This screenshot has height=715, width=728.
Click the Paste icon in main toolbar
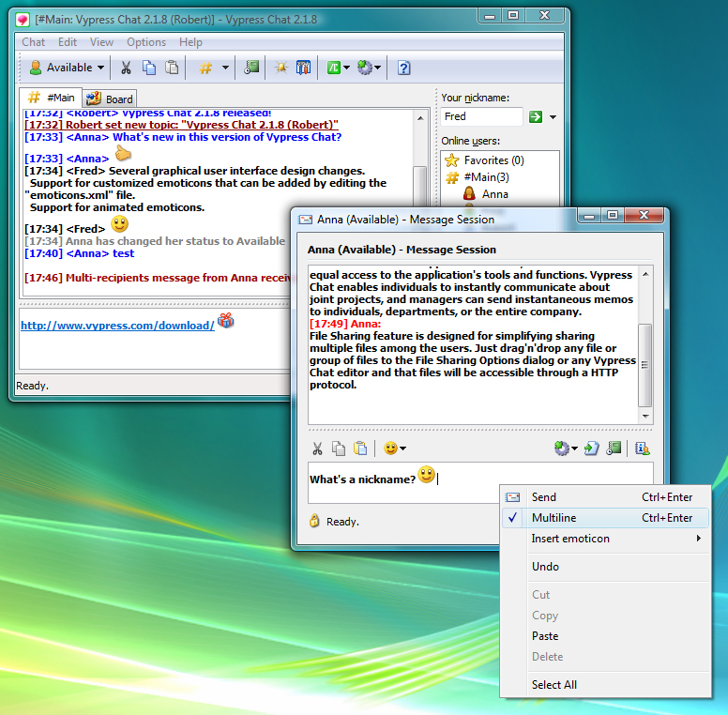(172, 68)
